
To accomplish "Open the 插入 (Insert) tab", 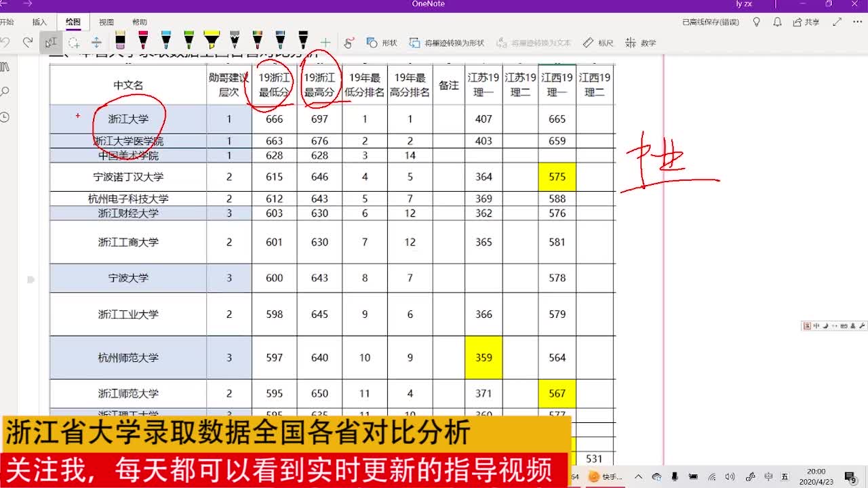I will tap(40, 22).
